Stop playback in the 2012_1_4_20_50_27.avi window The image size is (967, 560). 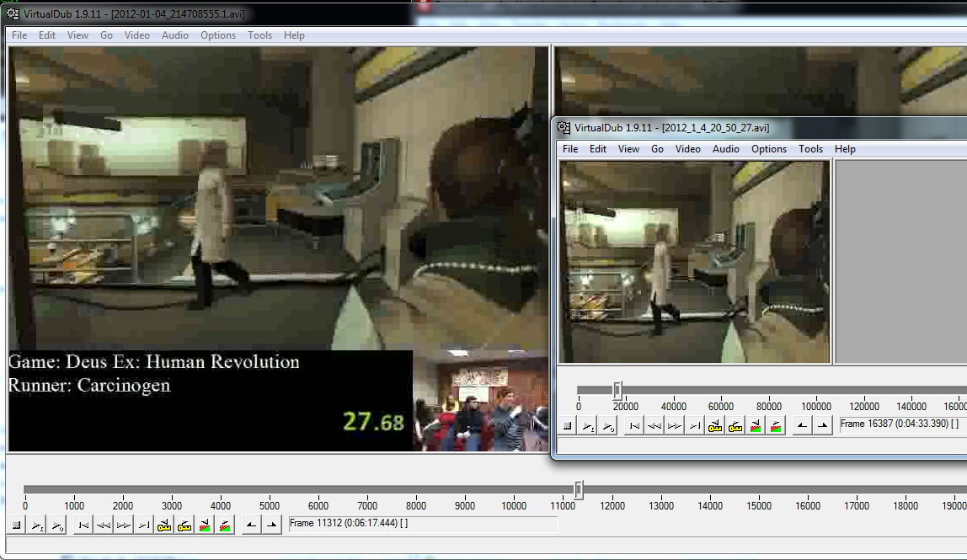point(568,425)
